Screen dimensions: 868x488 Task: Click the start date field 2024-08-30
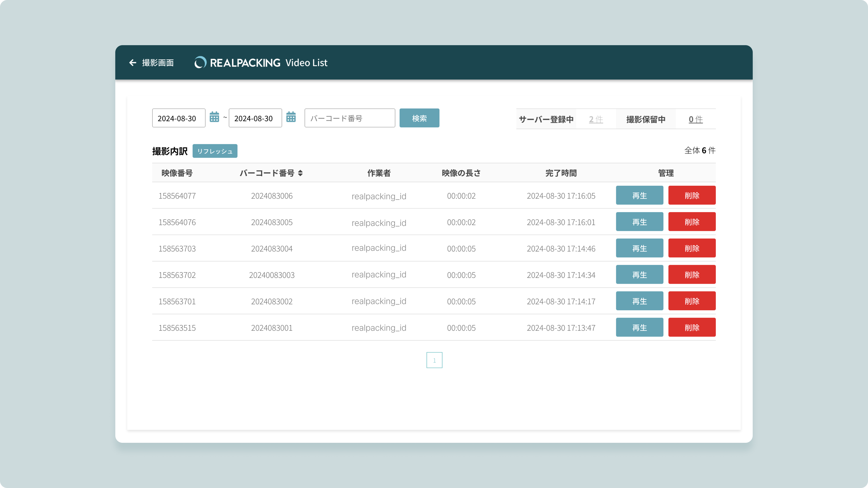(x=179, y=118)
